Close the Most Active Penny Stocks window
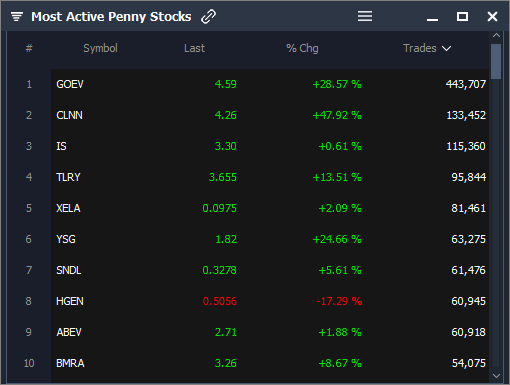Viewport: 510px width, 385px height. [x=492, y=16]
